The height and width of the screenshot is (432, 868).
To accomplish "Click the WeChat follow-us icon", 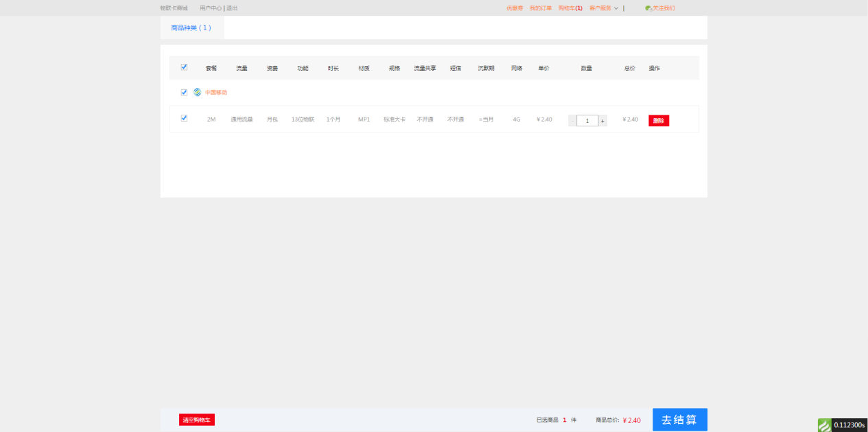I will [x=648, y=8].
